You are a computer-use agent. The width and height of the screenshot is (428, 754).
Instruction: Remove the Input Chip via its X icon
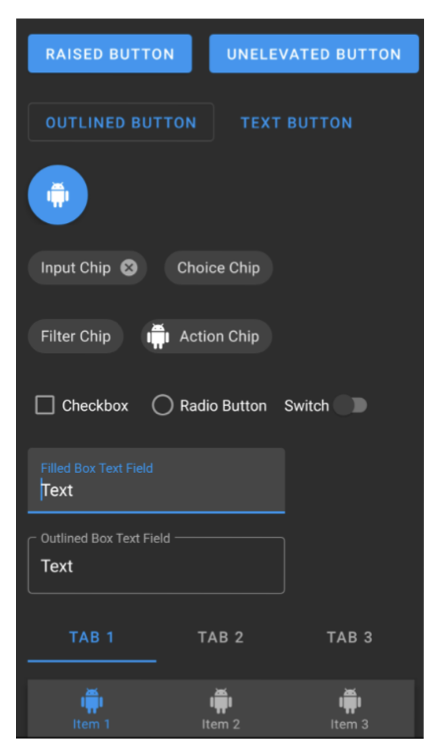[128, 268]
